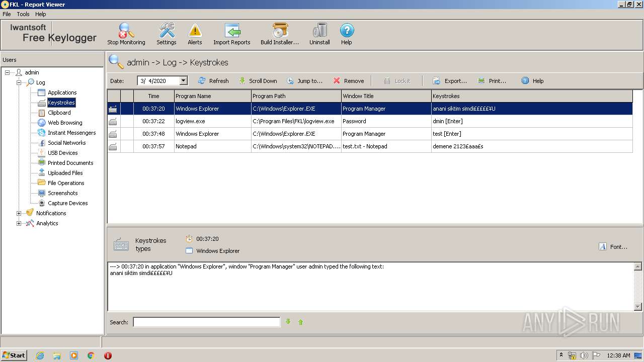Viewport: 644px width, 362px height.
Task: Click the Export button
Action: 450,80
